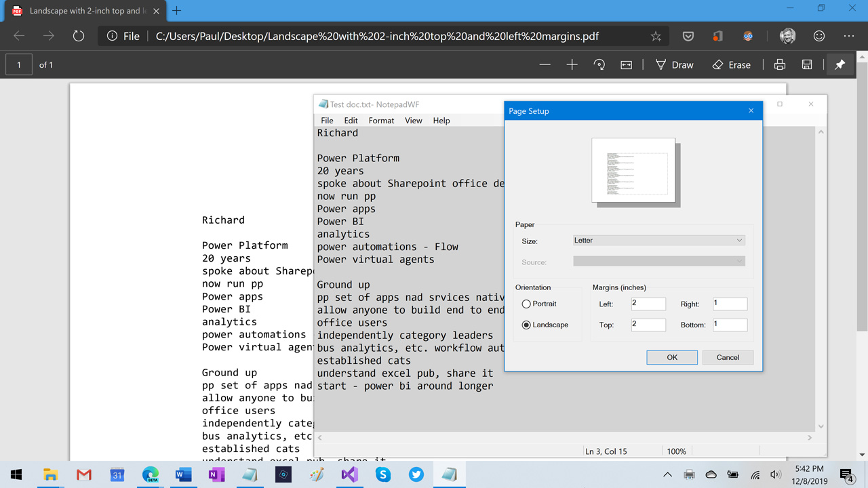Screen dimensions: 868x488
Task: Cancel the Page Setup dialog
Action: tap(728, 357)
